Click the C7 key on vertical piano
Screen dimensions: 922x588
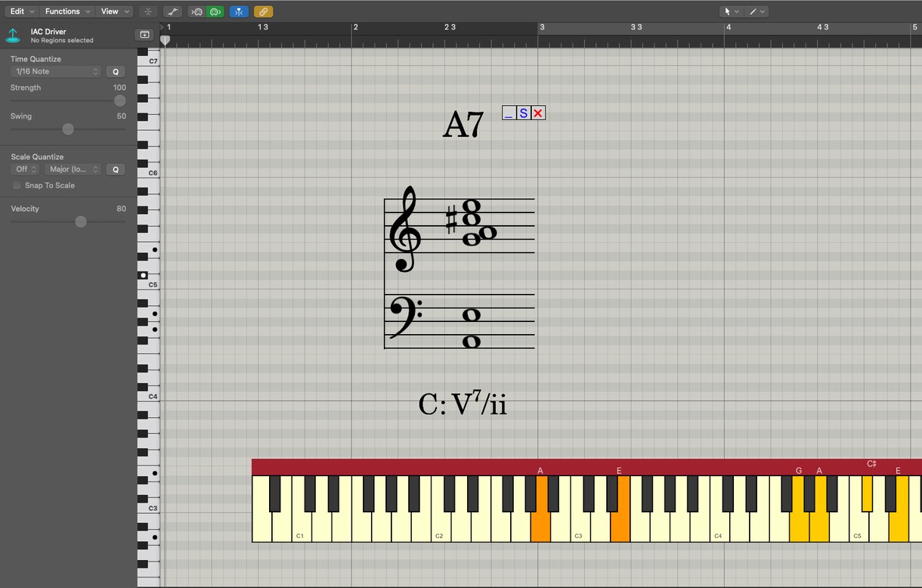(x=153, y=61)
